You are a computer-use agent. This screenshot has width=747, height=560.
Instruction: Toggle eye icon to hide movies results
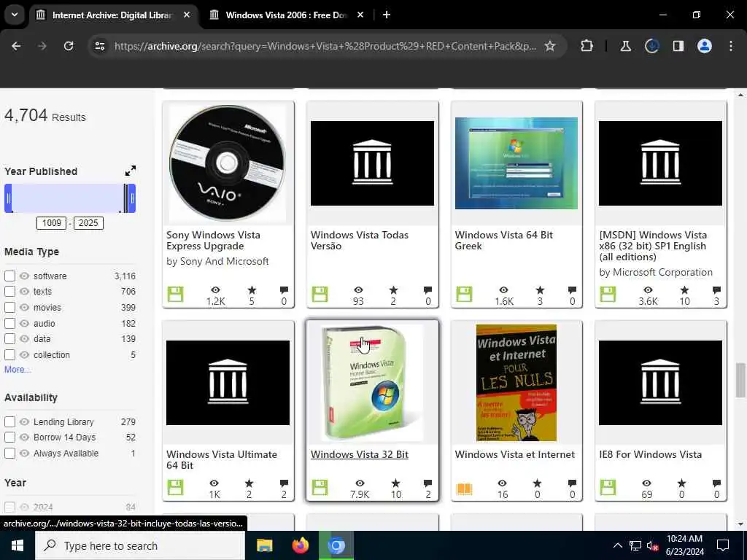[x=25, y=308]
